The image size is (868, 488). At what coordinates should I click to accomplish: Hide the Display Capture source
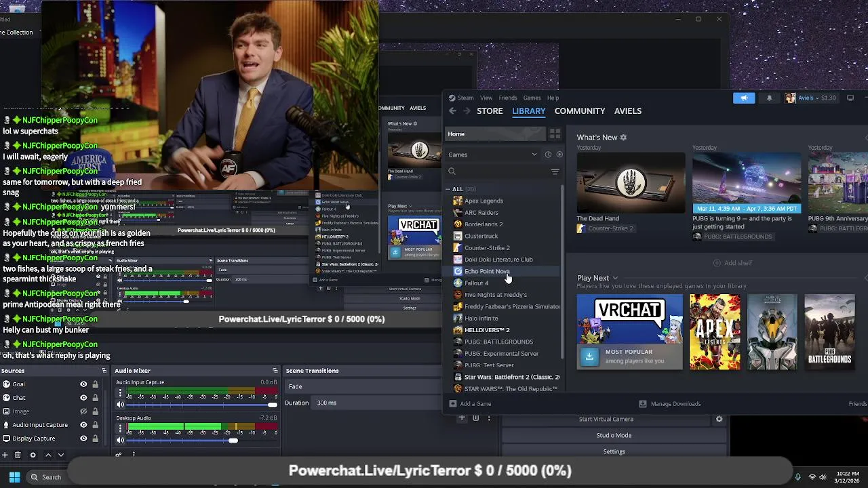click(83, 439)
